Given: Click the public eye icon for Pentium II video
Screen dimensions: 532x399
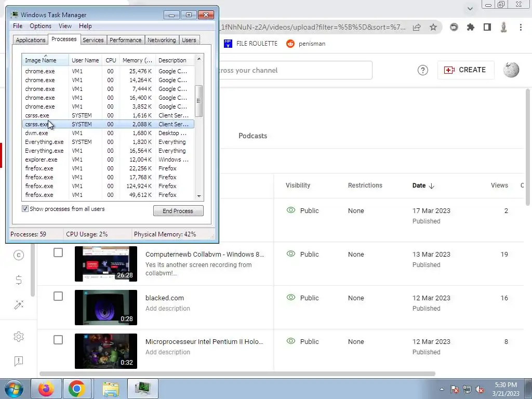Looking at the screenshot, I should pos(291,341).
